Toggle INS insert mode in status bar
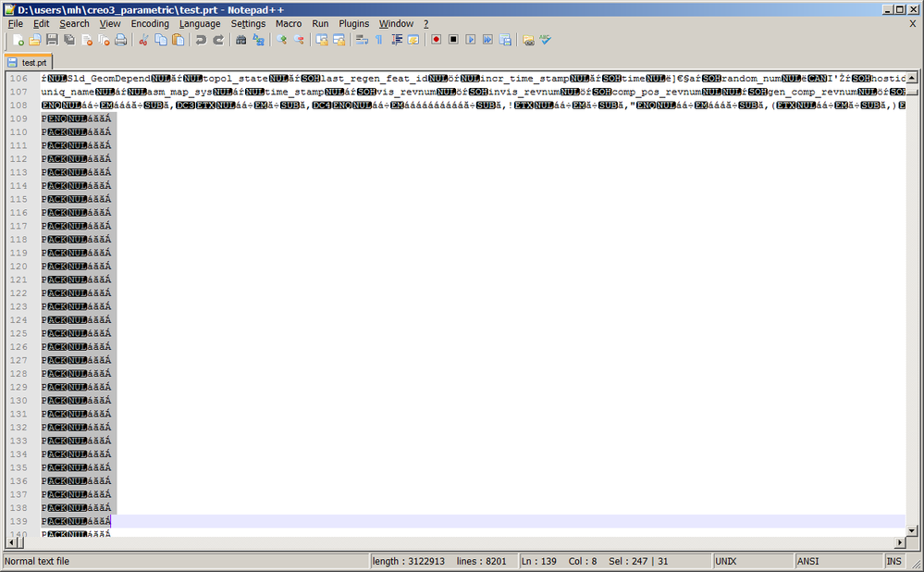The image size is (924, 572). coord(894,562)
